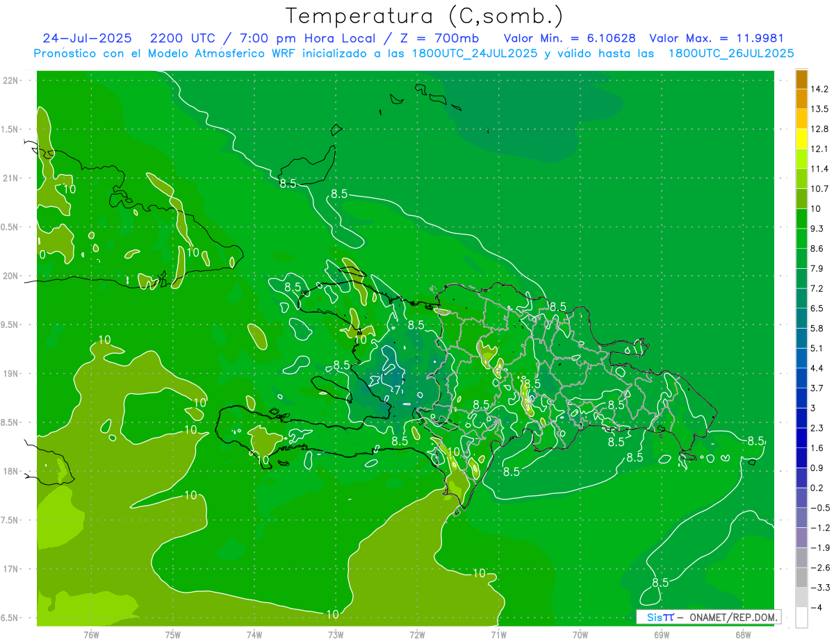834x644 pixels.
Task: Click 'Valor Min. = 6.10628' text
Action: 569,38
